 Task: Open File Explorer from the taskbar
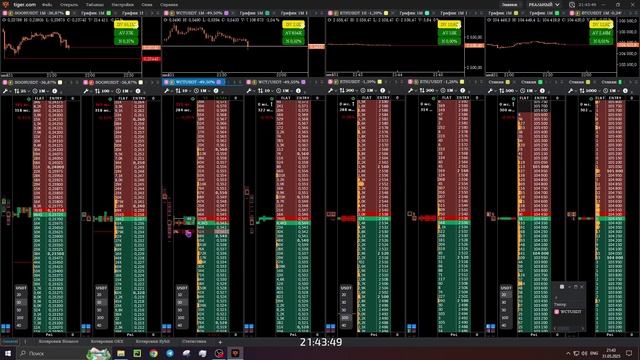121,353
